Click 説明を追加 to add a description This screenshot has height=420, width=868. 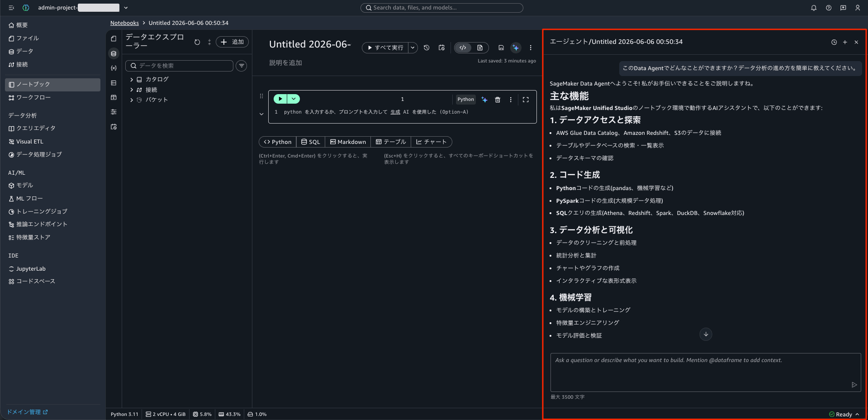point(285,63)
